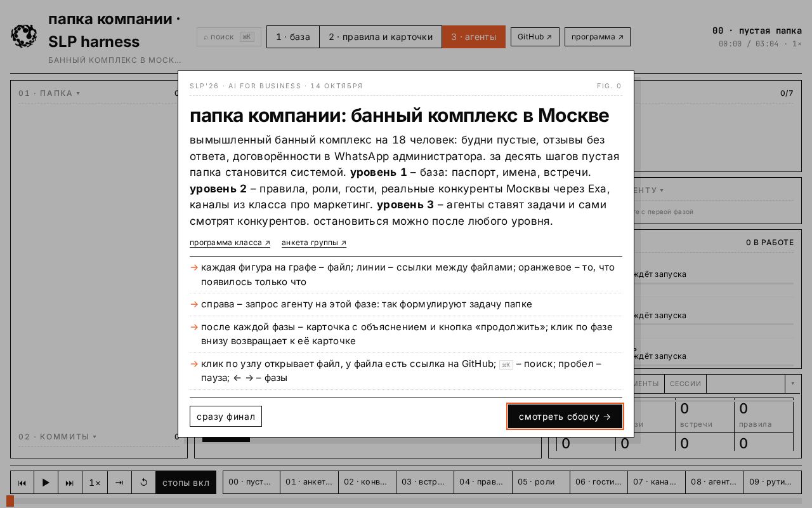
Task: Jump to end with the arrow-to-bar icon
Action: click(119, 483)
